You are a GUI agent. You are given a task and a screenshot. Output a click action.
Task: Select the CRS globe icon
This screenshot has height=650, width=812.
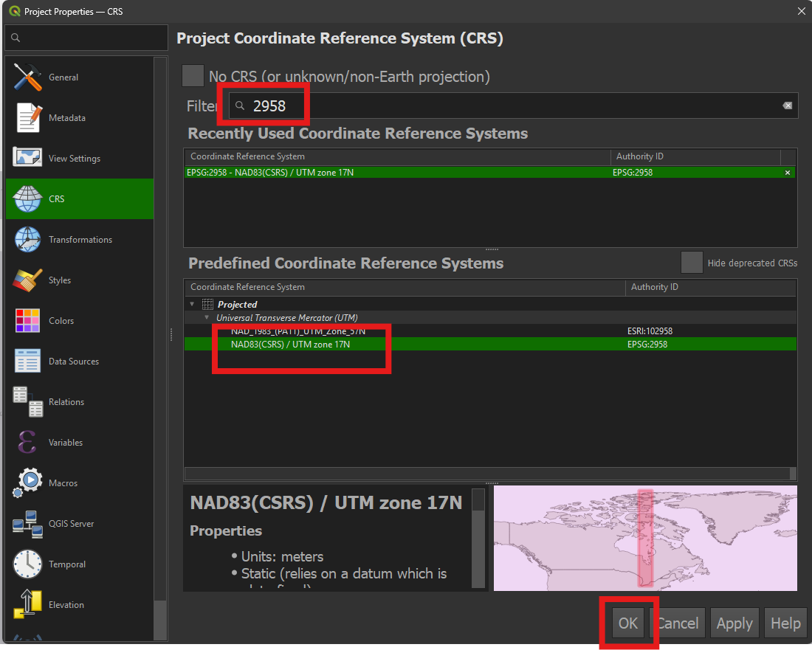pyautogui.click(x=27, y=198)
